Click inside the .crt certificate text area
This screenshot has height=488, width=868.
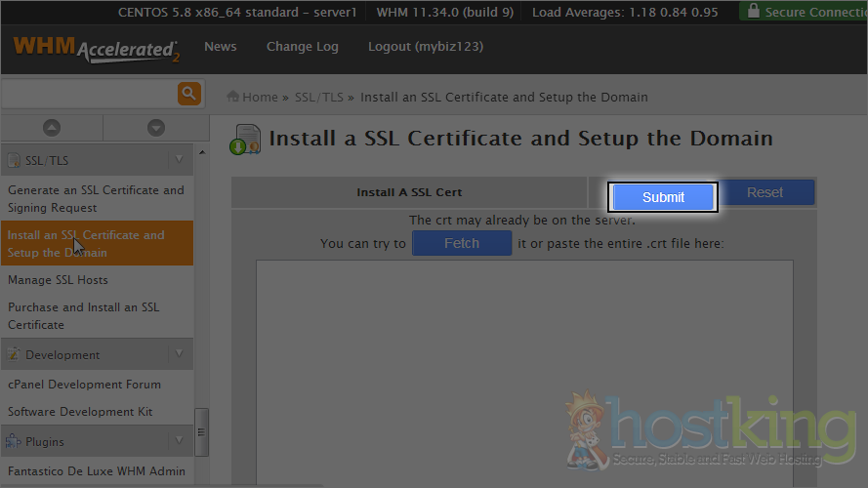524,371
